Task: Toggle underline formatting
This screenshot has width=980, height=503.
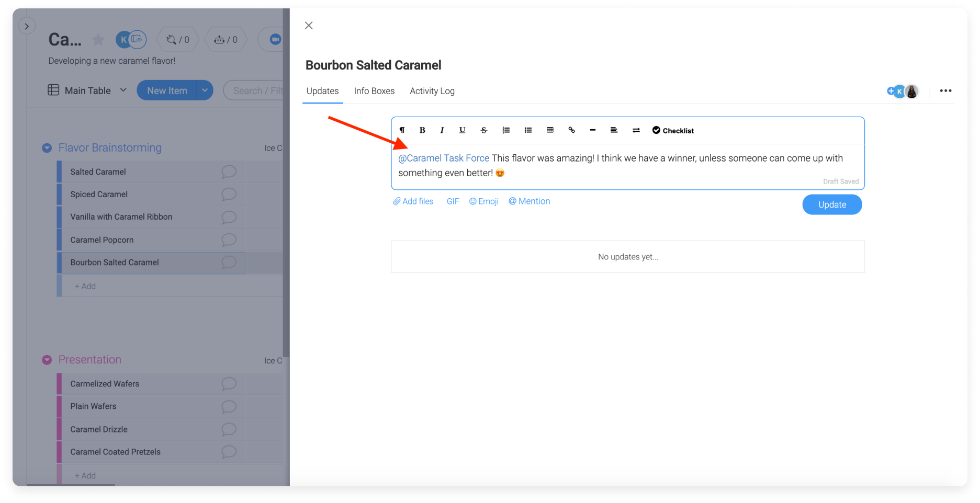Action: (x=463, y=130)
